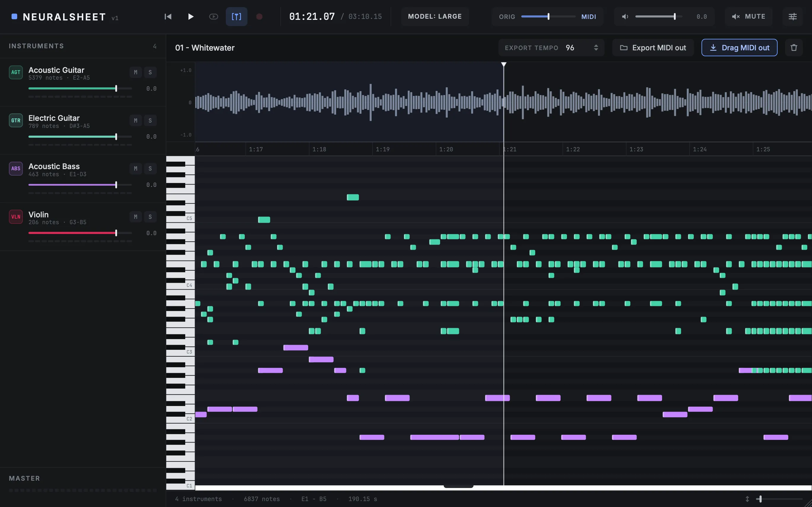Adjust the vertical zoom slider in status bar
Image resolution: width=812 pixels, height=507 pixels.
click(x=779, y=499)
